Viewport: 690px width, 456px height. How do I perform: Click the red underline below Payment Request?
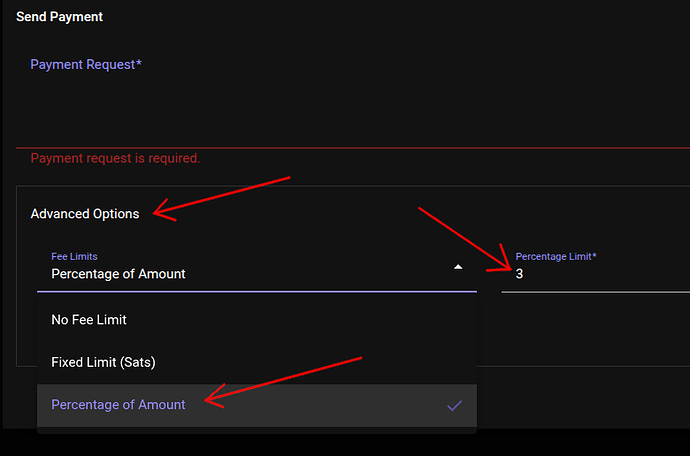350,147
